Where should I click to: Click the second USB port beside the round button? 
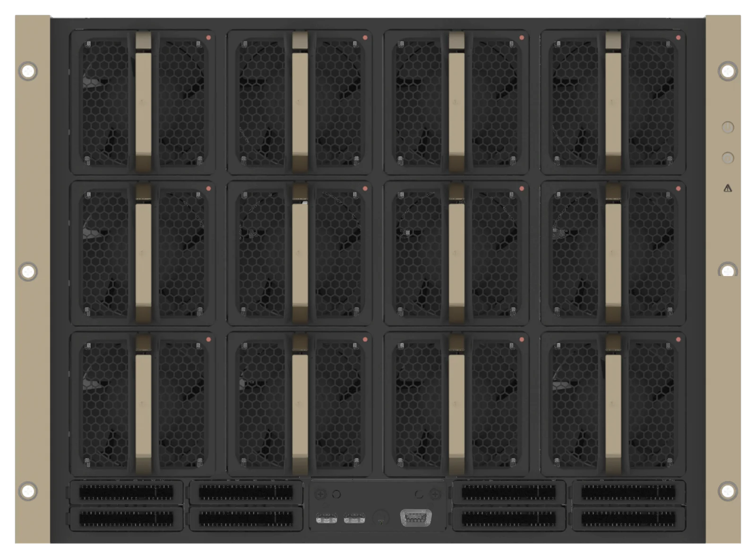354,519
